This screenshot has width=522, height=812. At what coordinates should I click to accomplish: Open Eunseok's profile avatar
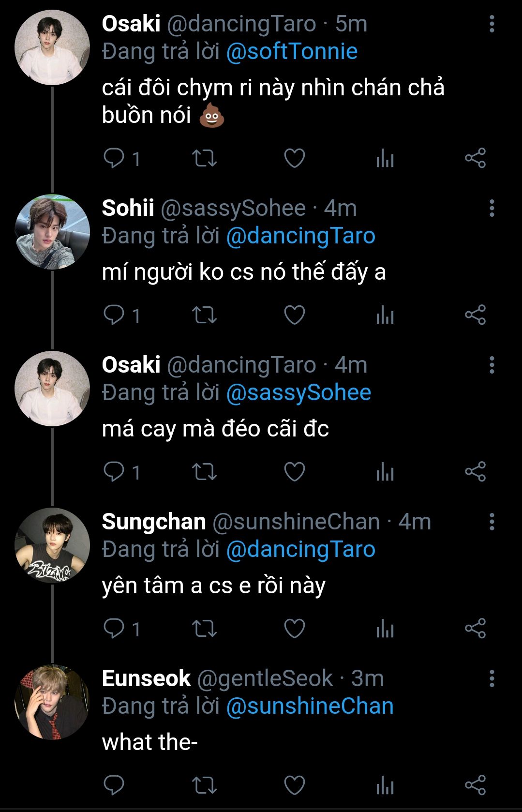click(x=52, y=702)
